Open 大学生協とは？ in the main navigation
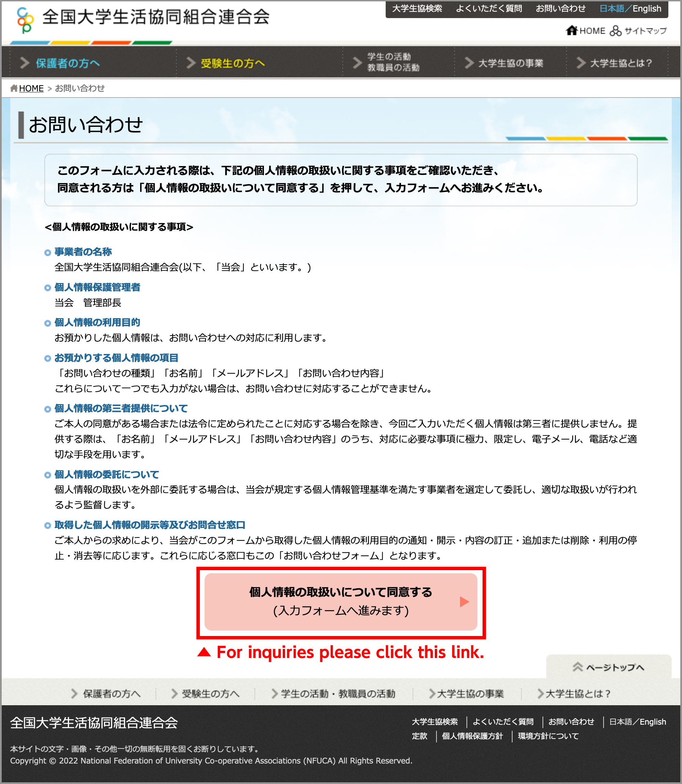 pyautogui.click(x=621, y=63)
